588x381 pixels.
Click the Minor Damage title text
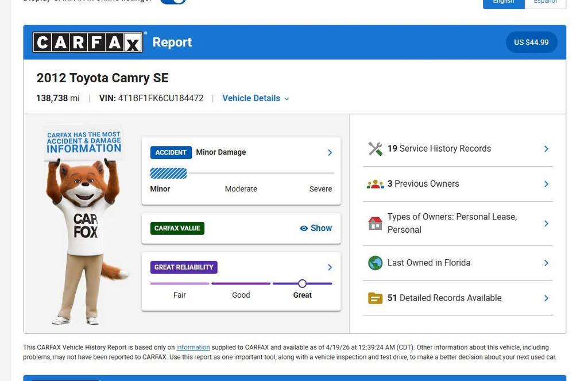221,152
